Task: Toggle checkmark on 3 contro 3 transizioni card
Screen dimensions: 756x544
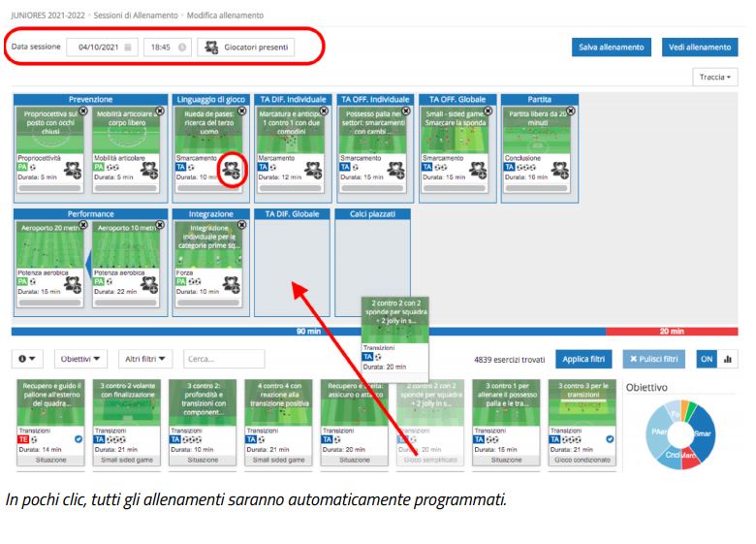Action: pos(610,437)
